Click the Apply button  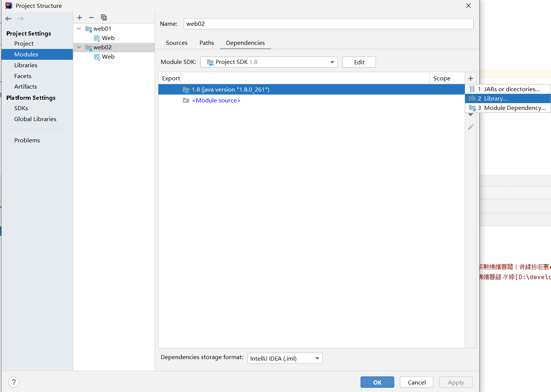tap(456, 382)
